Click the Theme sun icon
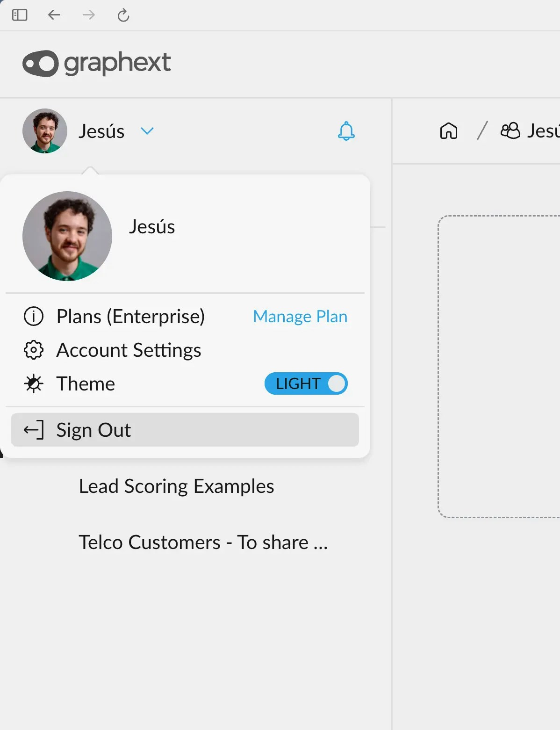Image resolution: width=560 pixels, height=730 pixels. tap(34, 384)
